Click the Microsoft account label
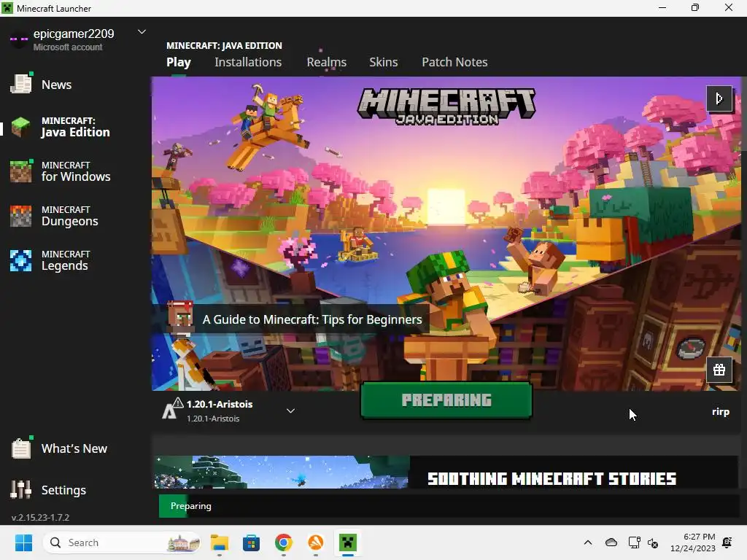Image resolution: width=747 pixels, height=560 pixels. pos(68,47)
